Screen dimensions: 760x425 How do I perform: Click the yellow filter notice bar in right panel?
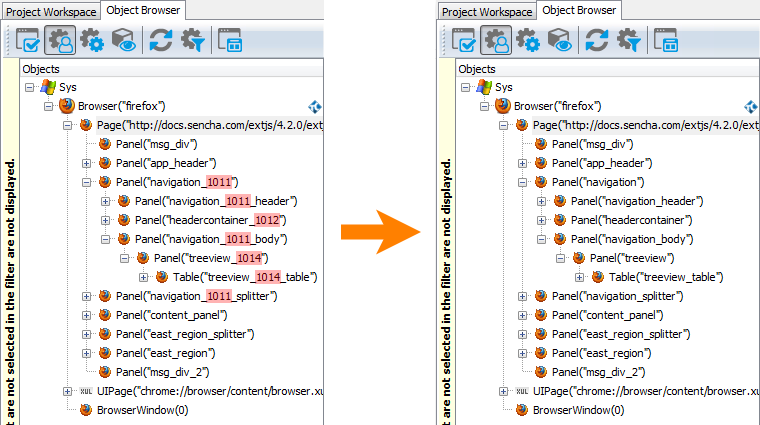tap(446, 242)
